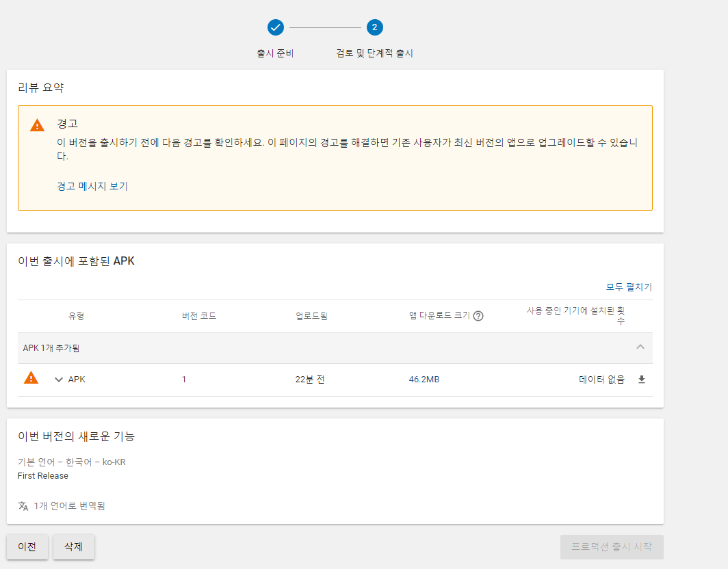The width and height of the screenshot is (728, 569).
Task: Click the warning triangle icon on APK row
Action: tap(31, 378)
